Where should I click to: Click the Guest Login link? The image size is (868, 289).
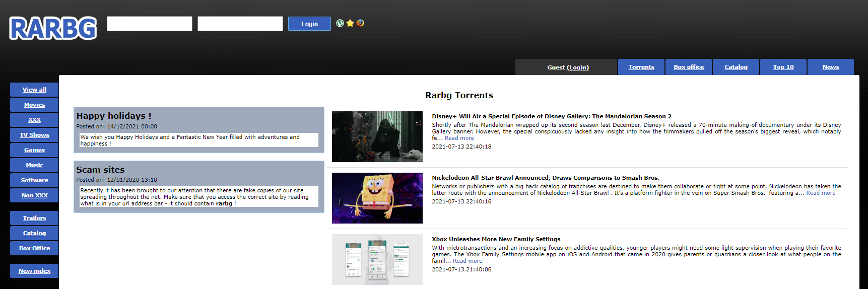point(578,67)
